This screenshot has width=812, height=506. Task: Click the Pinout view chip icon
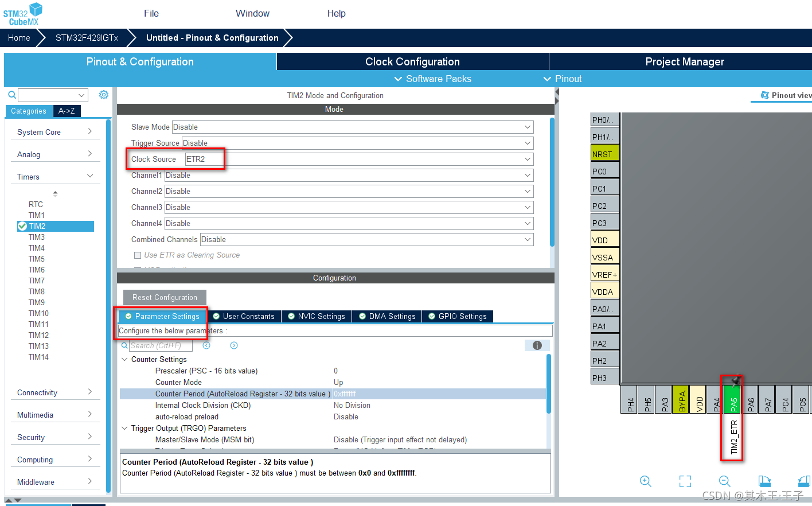tap(765, 95)
